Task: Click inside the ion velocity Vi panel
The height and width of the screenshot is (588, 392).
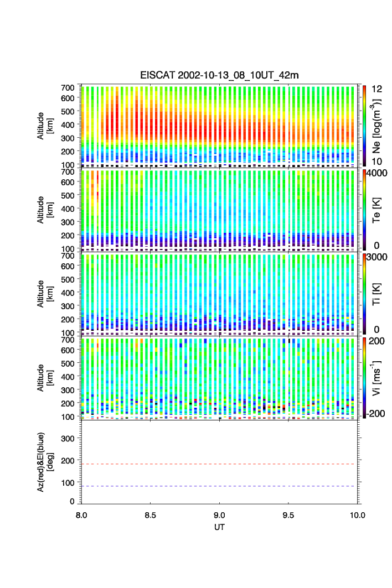Action: (219, 378)
